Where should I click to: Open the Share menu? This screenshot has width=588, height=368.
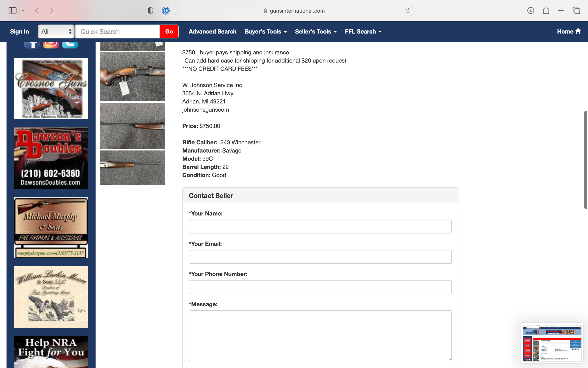(x=546, y=10)
